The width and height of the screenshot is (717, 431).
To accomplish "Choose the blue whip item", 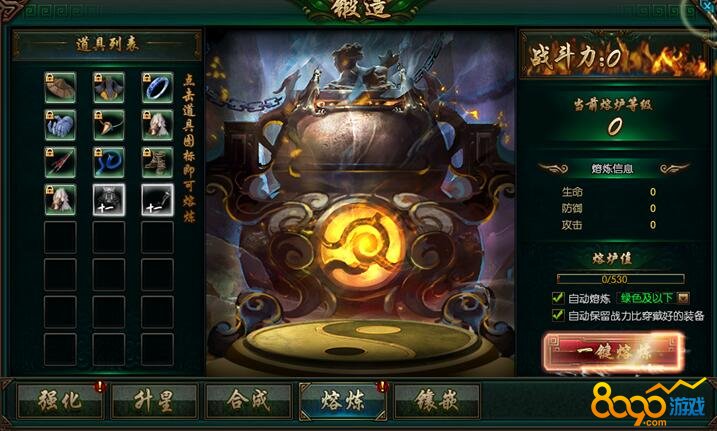I will [109, 162].
